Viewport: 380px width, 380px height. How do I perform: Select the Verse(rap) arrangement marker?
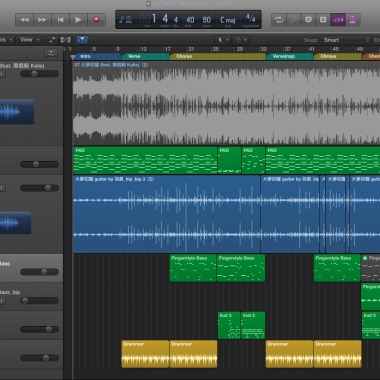click(290, 56)
